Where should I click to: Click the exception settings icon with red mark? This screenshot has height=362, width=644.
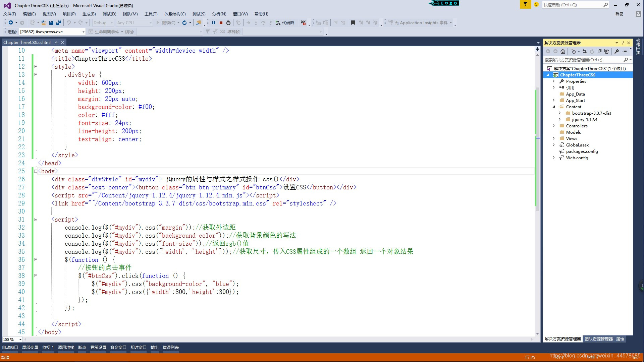[x=303, y=22]
